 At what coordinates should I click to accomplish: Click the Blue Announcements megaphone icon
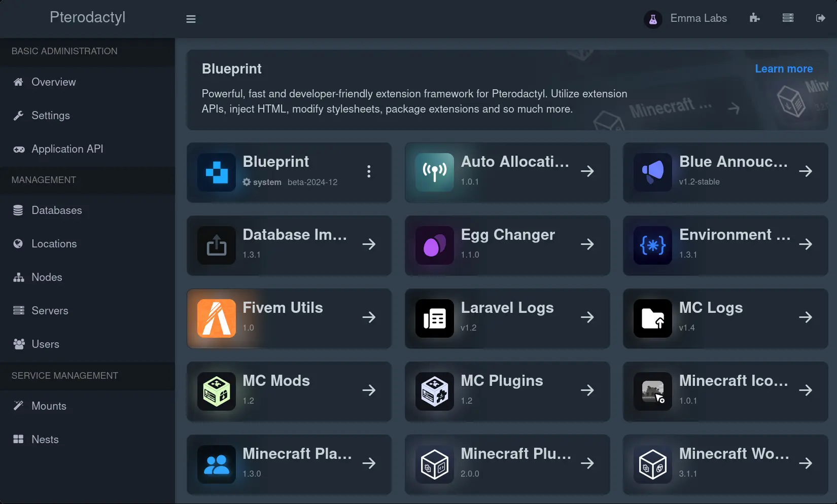pos(652,172)
